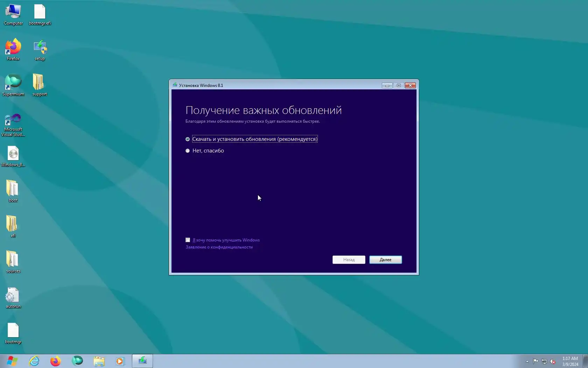
Task: Minimize the Windows 8.1 setup window
Action: (x=387, y=85)
